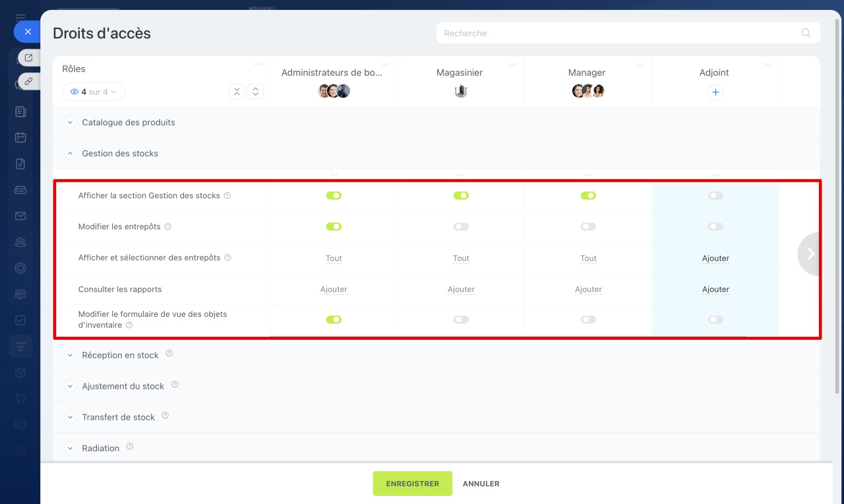The height and width of the screenshot is (504, 844).
Task: Click the search magnifier icon
Action: 806,33
